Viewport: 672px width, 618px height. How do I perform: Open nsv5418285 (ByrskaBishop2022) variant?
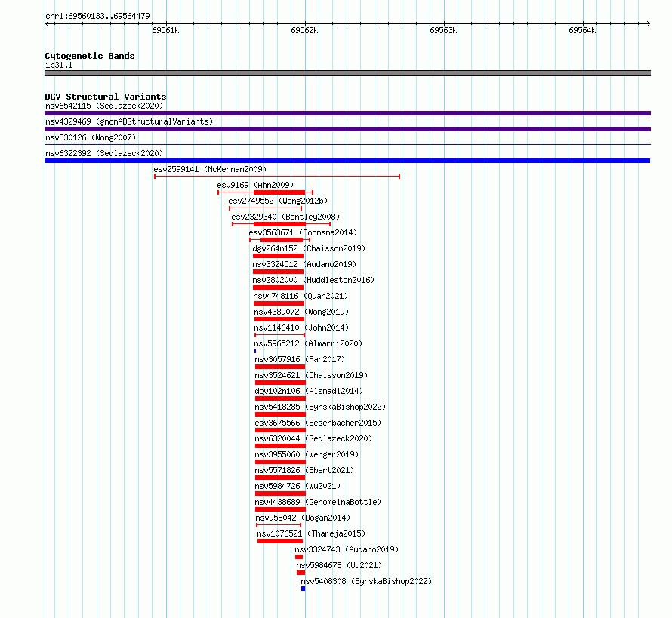pyautogui.click(x=320, y=407)
